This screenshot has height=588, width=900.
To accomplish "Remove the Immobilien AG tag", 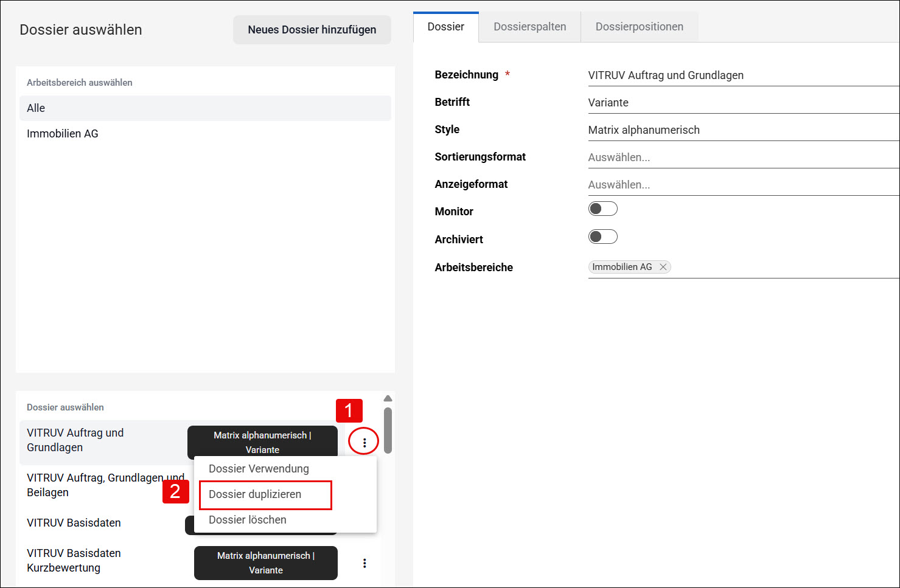I will pos(663,267).
